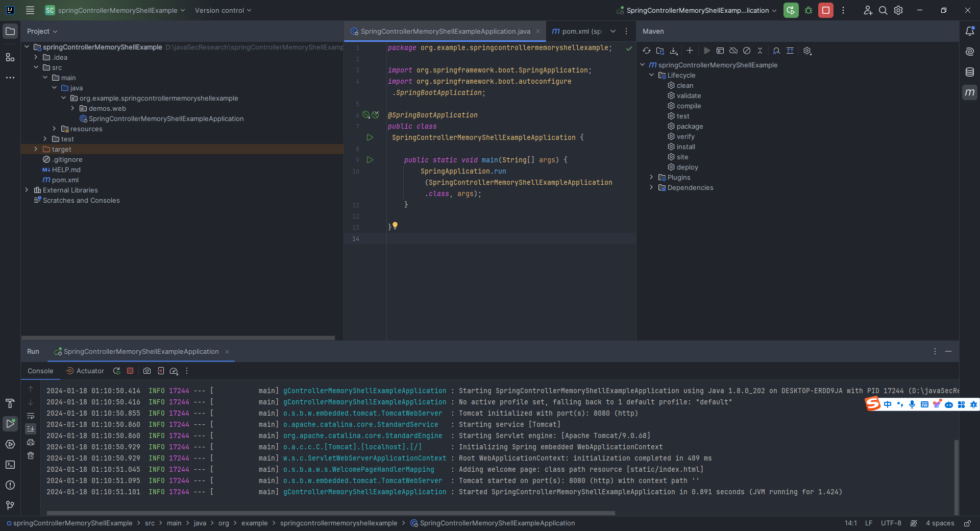This screenshot has width=980, height=531.
Task: Toggle Maven tool window button
Action: click(970, 92)
